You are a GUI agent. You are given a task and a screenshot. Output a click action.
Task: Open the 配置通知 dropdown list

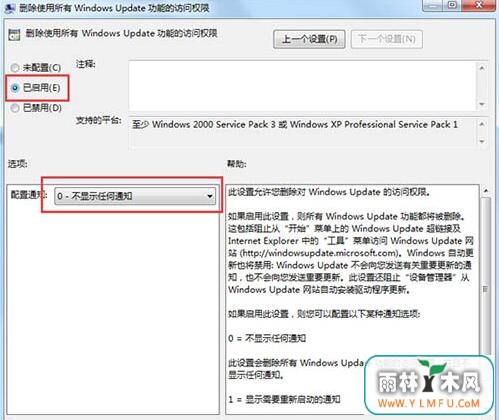click(135, 196)
